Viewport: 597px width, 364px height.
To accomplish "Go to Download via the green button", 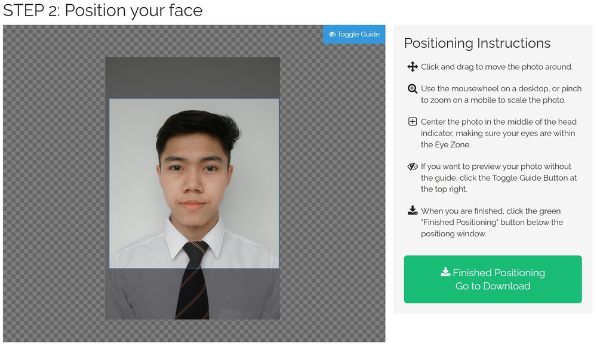I will 493,285.
